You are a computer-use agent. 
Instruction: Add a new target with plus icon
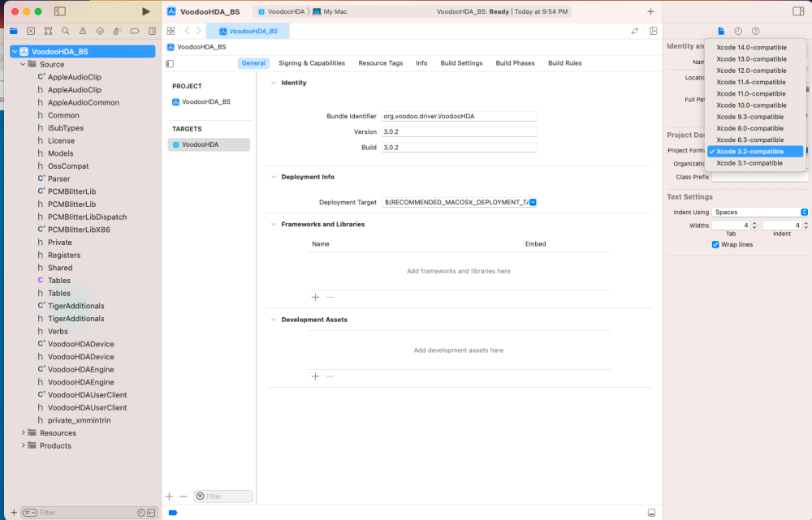tap(170, 496)
